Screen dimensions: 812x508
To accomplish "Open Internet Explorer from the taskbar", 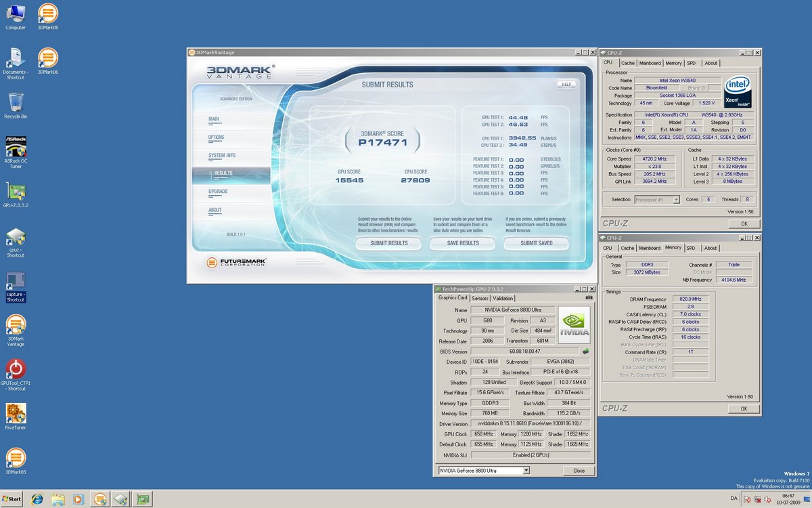I will (x=37, y=499).
